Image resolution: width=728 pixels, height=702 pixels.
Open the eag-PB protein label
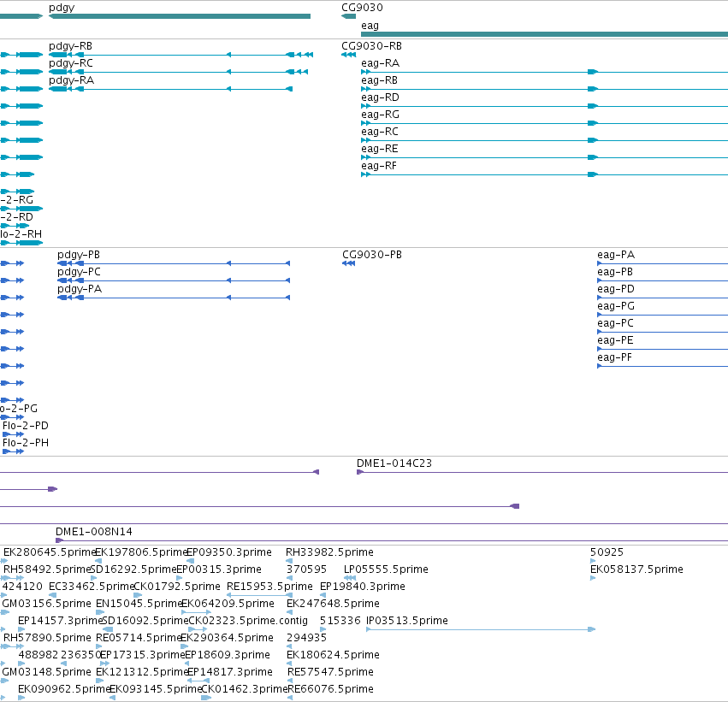point(615,272)
